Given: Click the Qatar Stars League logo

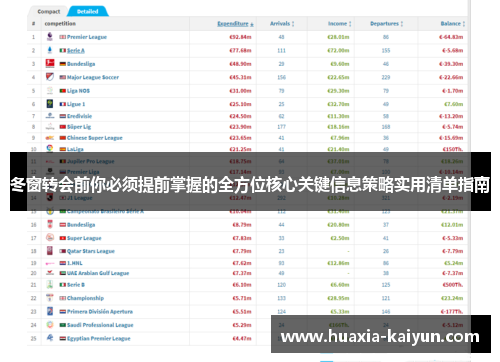Looking at the screenshot, I should 50,251.
